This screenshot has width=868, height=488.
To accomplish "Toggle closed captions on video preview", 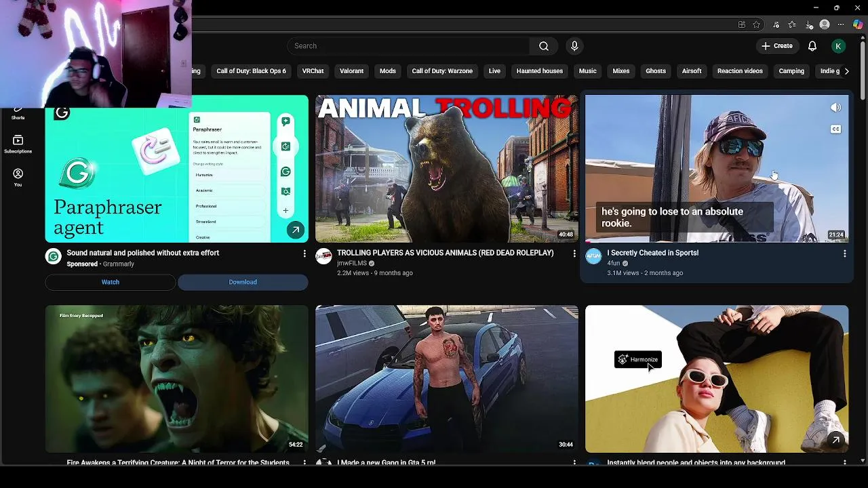I will coord(835,129).
